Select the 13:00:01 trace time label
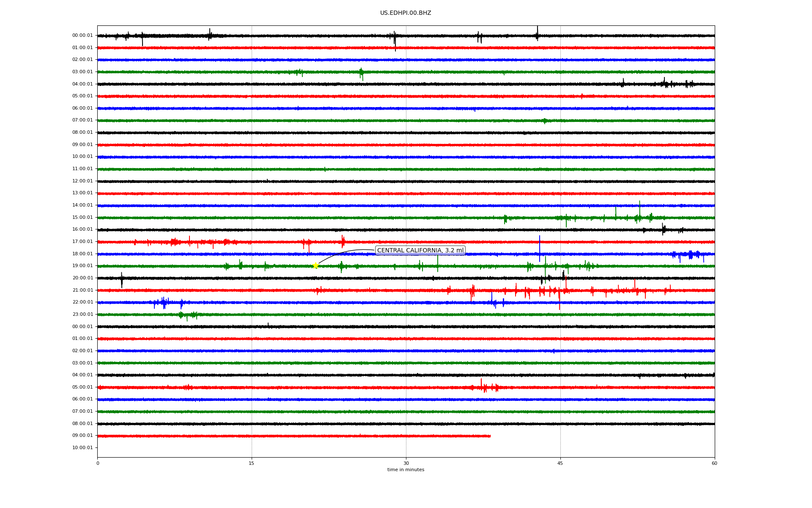The width and height of the screenshot is (812, 508). click(x=82, y=193)
